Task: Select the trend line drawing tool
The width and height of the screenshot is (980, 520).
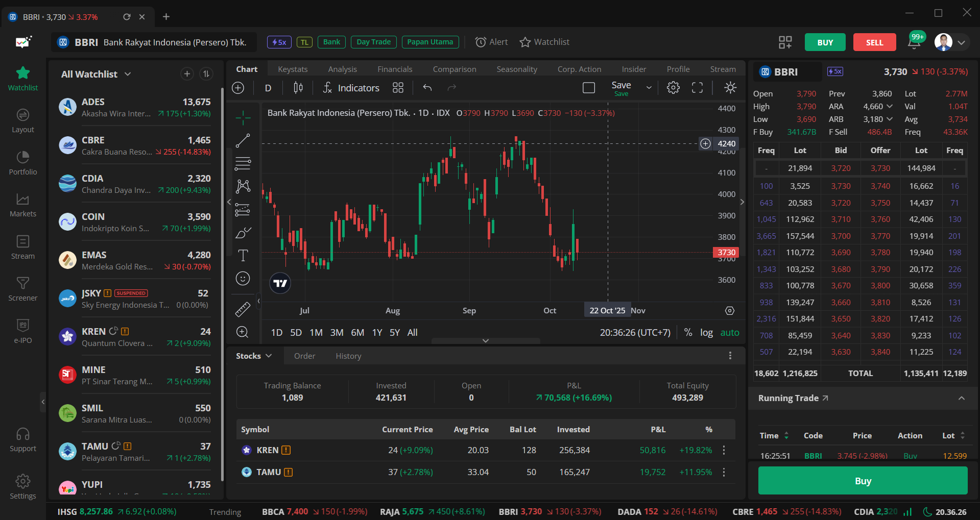Action: [x=243, y=140]
